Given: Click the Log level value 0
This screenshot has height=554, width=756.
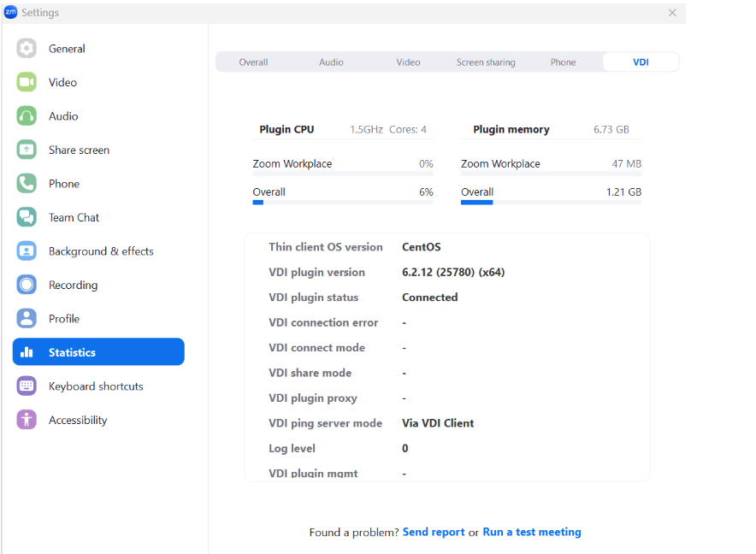Looking at the screenshot, I should pyautogui.click(x=405, y=448).
